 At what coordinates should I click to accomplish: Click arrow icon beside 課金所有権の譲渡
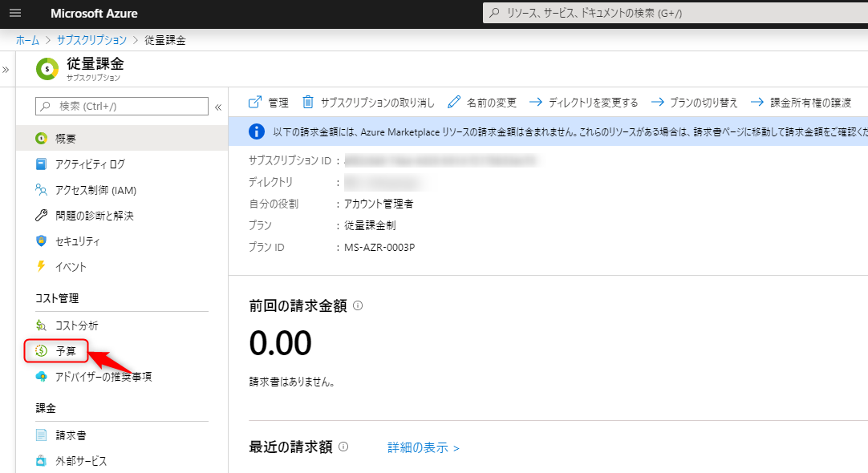757,102
